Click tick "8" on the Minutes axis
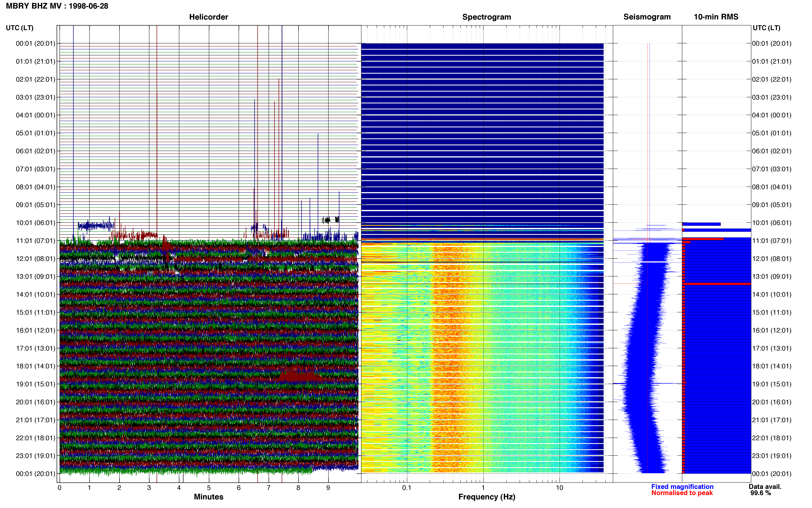Screen dimensions: 812x508 point(298,488)
